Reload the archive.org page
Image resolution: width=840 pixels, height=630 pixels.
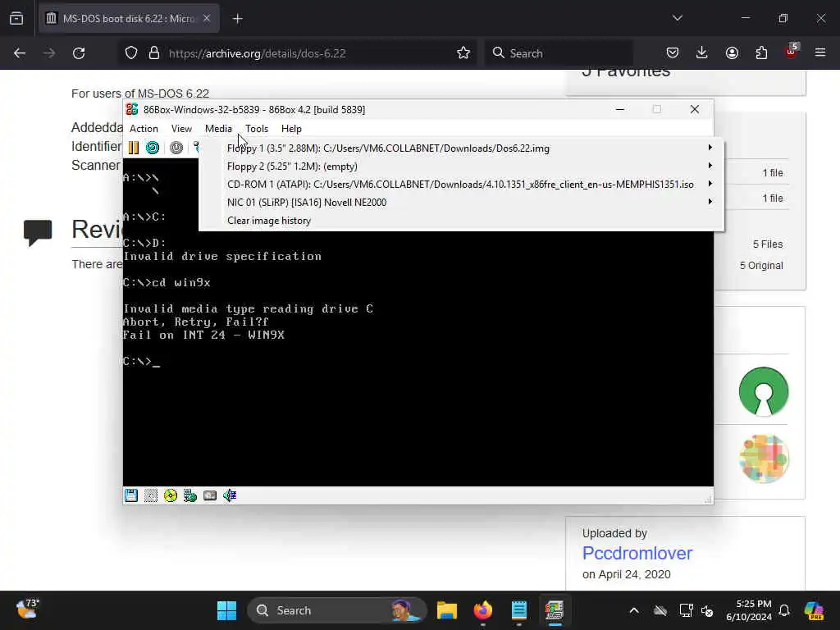[x=79, y=53]
